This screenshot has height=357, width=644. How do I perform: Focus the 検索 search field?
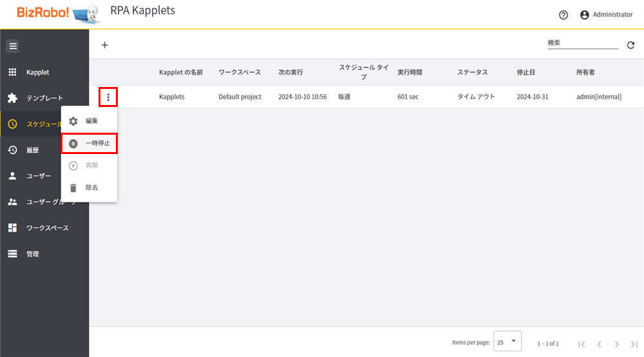583,43
